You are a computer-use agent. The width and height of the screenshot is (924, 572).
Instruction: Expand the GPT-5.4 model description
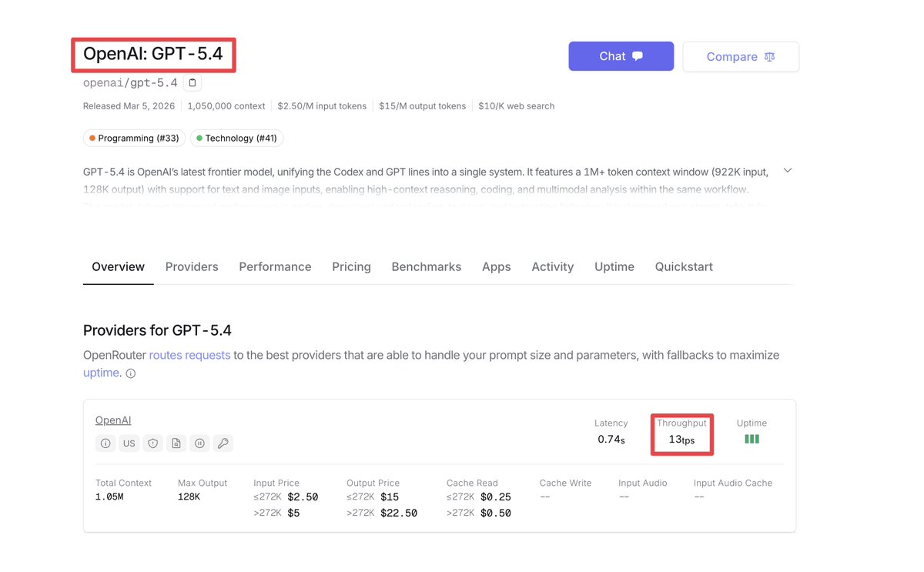(x=787, y=170)
